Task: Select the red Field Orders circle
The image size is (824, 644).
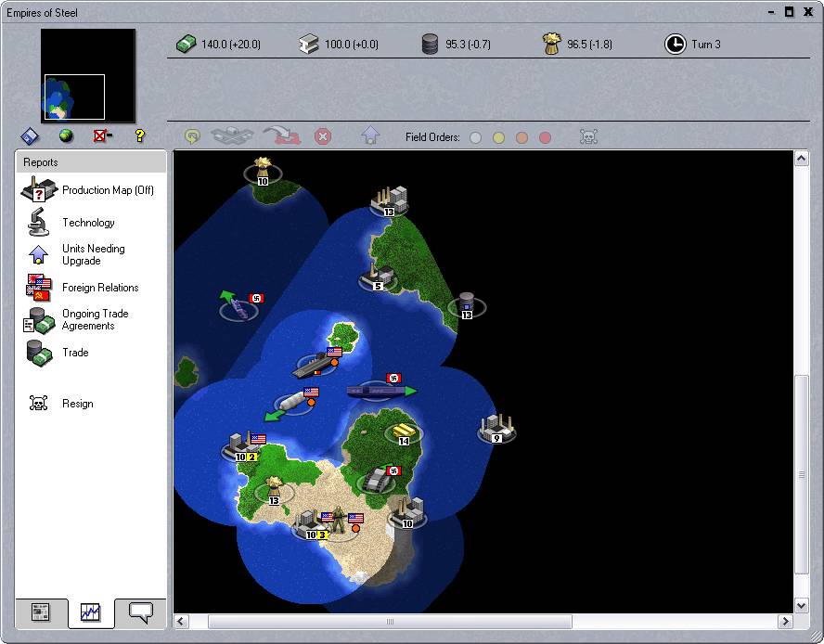Action: click(545, 137)
